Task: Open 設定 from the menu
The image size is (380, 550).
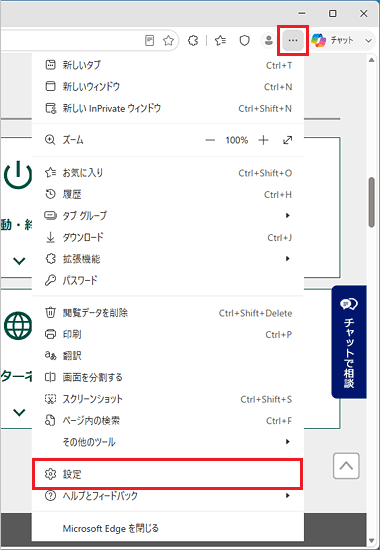Action: 168,474
